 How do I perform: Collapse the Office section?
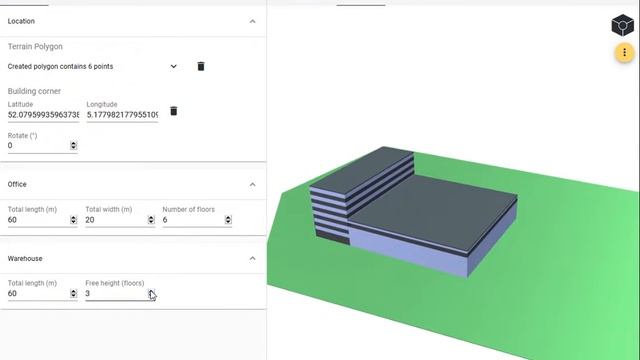pos(252,184)
